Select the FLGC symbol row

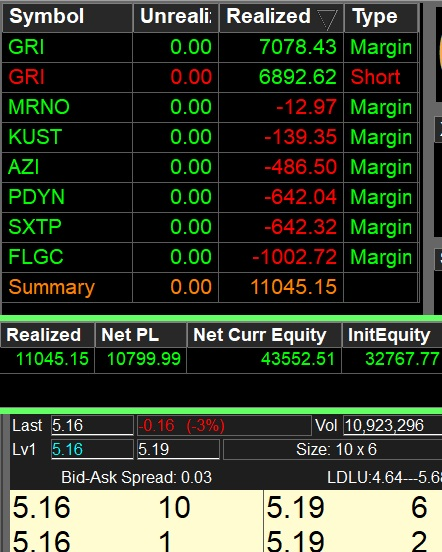tap(36, 256)
